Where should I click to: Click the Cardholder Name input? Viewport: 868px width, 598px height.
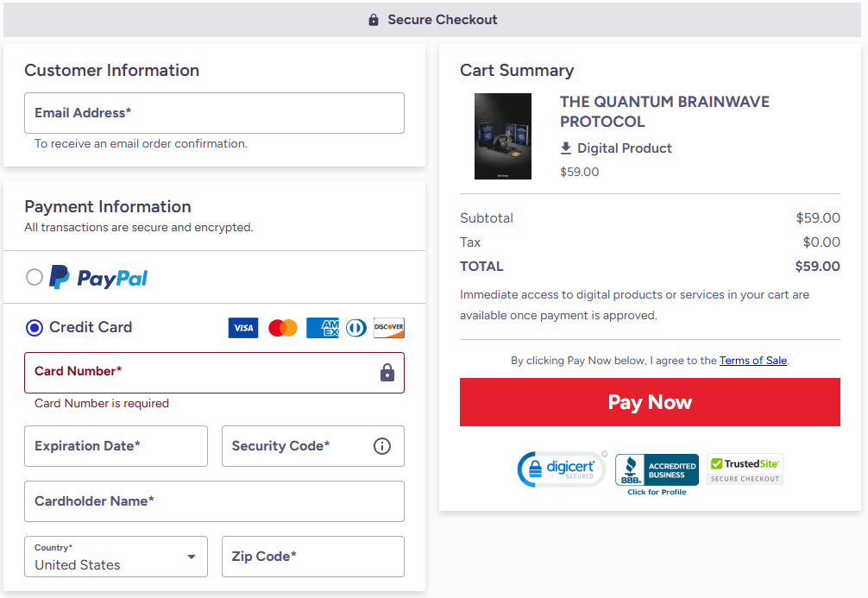(x=214, y=501)
